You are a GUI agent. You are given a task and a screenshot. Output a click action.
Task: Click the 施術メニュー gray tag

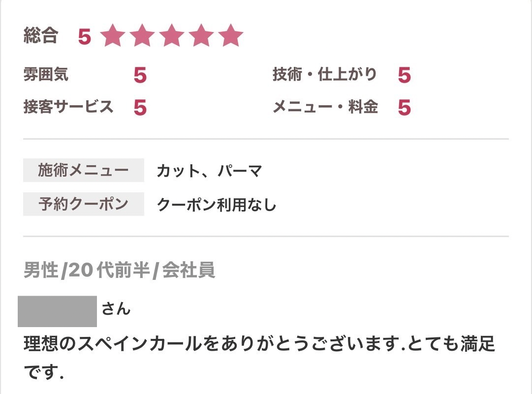click(84, 170)
